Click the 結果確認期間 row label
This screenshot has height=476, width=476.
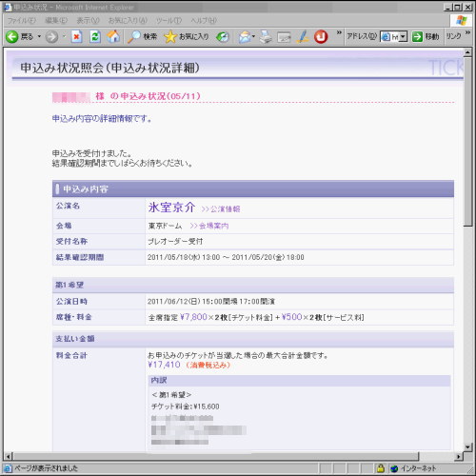click(80, 257)
